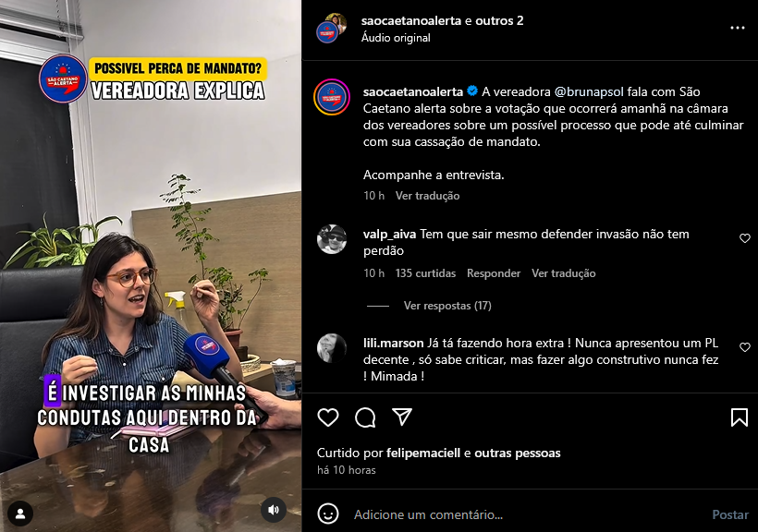Expand Ver respostas (17) replies
The image size is (758, 532).
click(447, 306)
